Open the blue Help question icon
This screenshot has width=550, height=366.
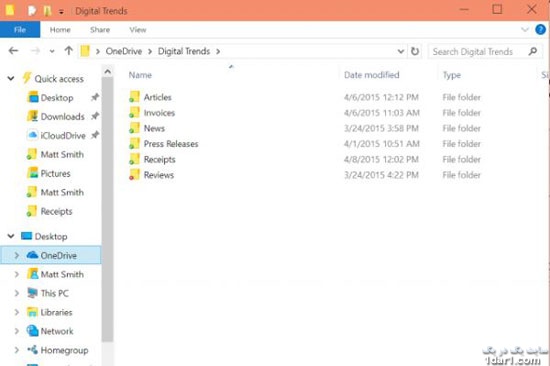(541, 30)
